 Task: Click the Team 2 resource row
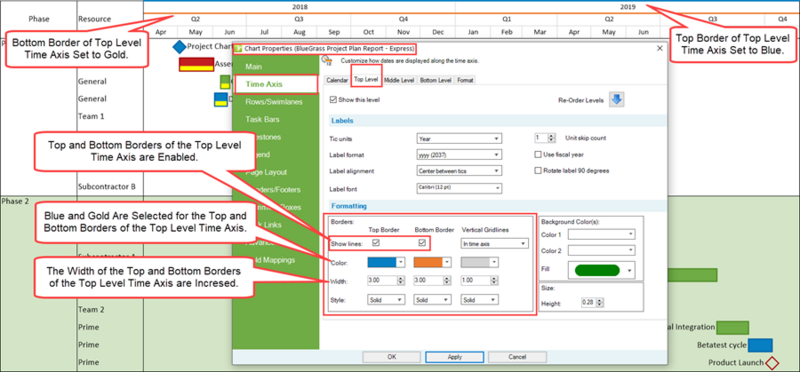91,310
